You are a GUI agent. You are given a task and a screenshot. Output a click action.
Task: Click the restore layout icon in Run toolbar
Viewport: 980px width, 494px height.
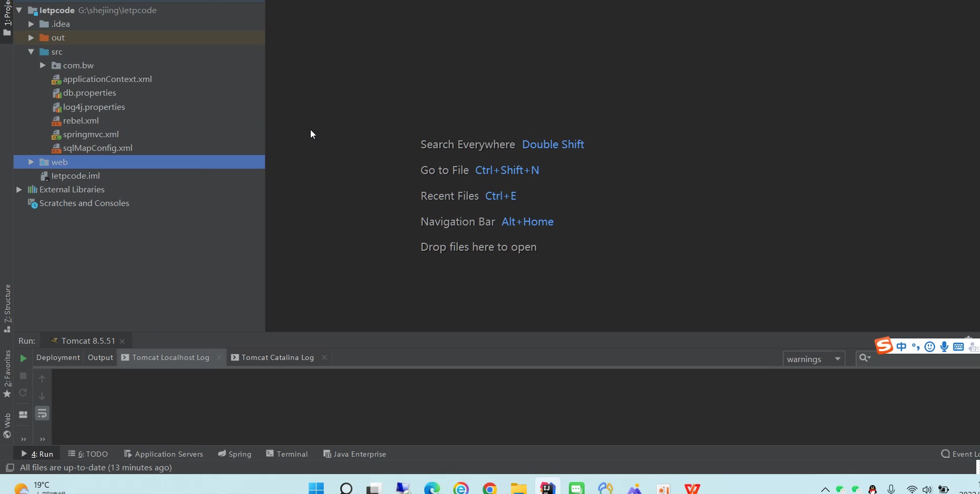tap(23, 414)
